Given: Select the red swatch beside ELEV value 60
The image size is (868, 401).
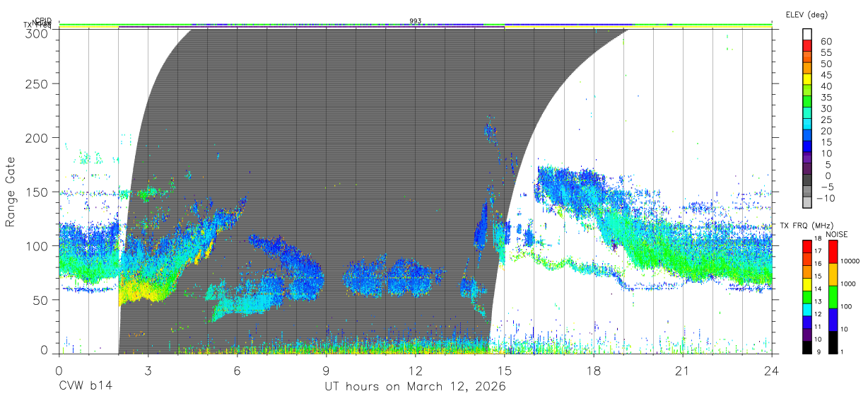Looking at the screenshot, I should (x=807, y=45).
